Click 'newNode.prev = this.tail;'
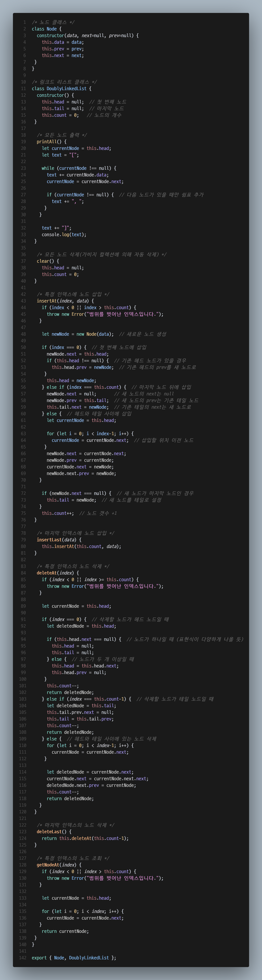Image resolution: width=262 pixels, height=980 pixels. [x=78, y=401]
